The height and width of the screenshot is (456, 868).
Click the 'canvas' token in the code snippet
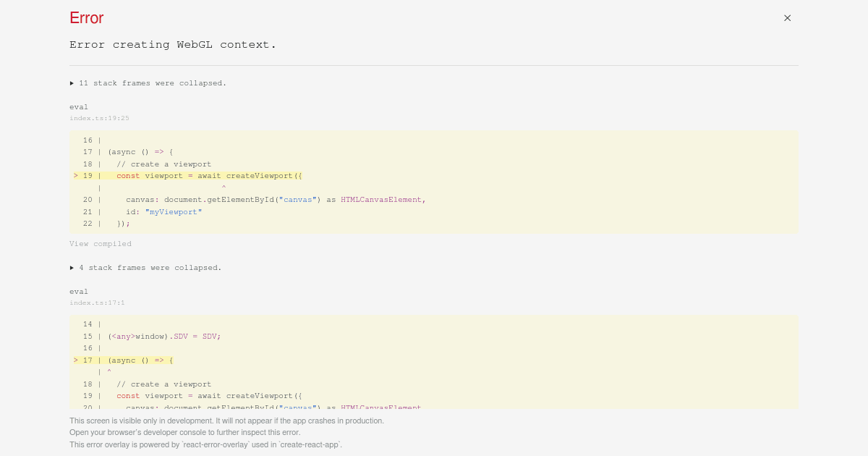(297, 200)
